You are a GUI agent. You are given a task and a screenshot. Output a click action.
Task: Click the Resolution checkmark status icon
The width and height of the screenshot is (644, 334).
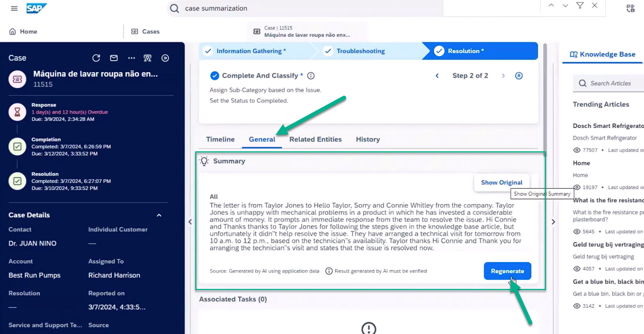point(17,181)
